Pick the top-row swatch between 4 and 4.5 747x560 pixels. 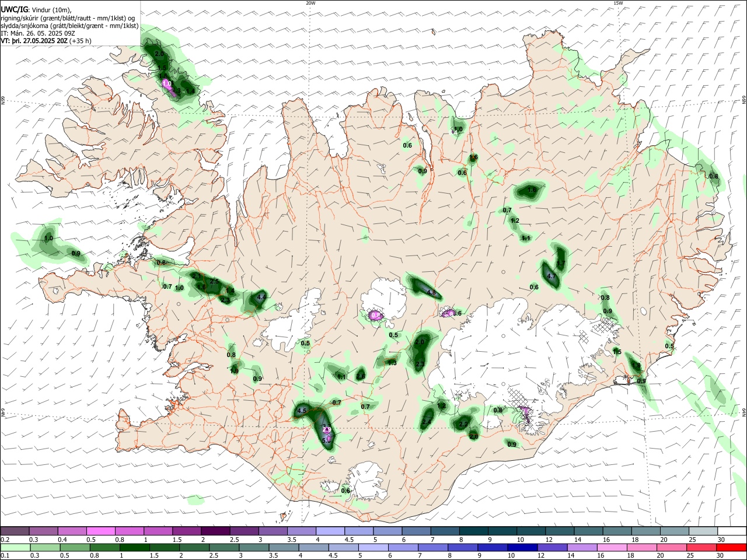click(329, 531)
